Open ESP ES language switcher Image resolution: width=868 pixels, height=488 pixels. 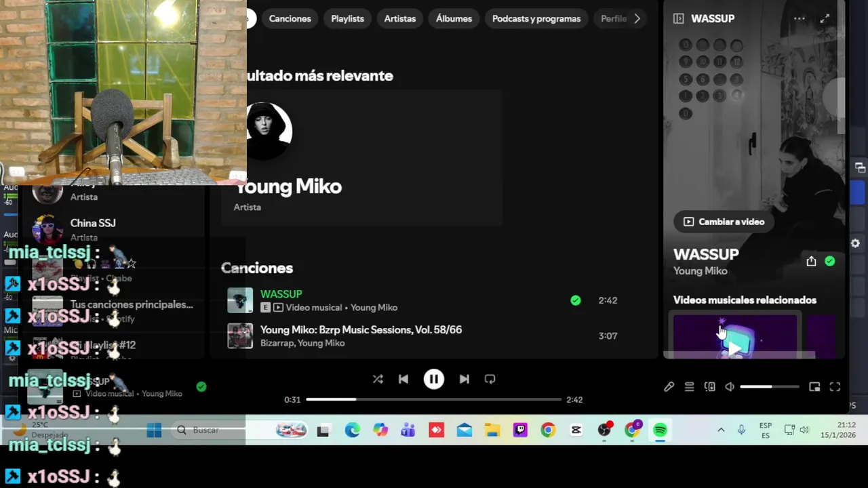[x=766, y=430]
